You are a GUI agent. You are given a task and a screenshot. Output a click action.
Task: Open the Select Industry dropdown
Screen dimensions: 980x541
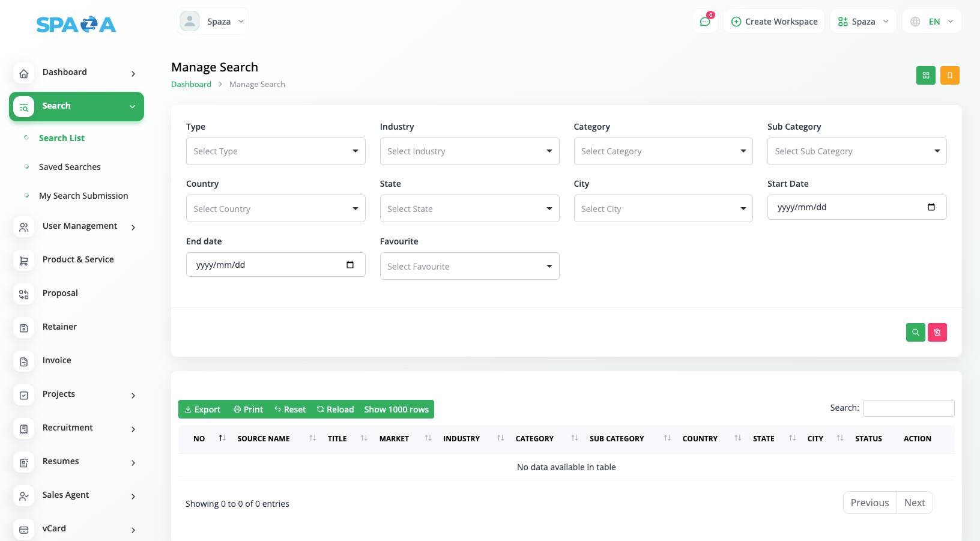pyautogui.click(x=469, y=151)
